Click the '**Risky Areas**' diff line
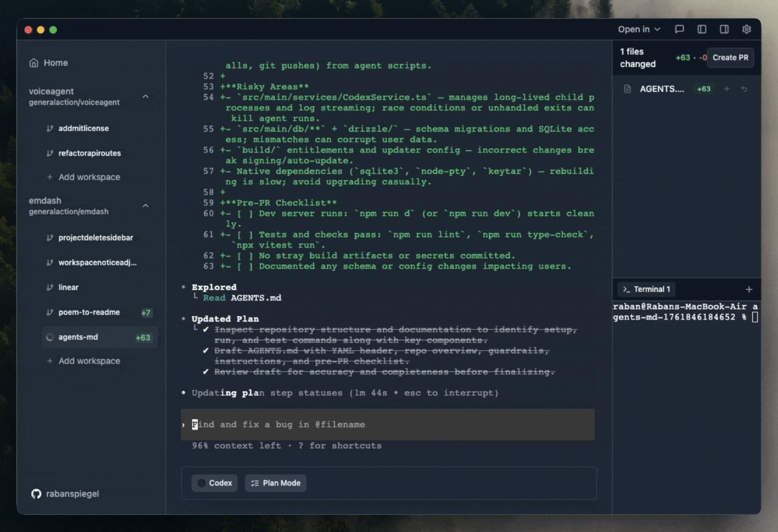This screenshot has height=532, width=778. tap(265, 87)
